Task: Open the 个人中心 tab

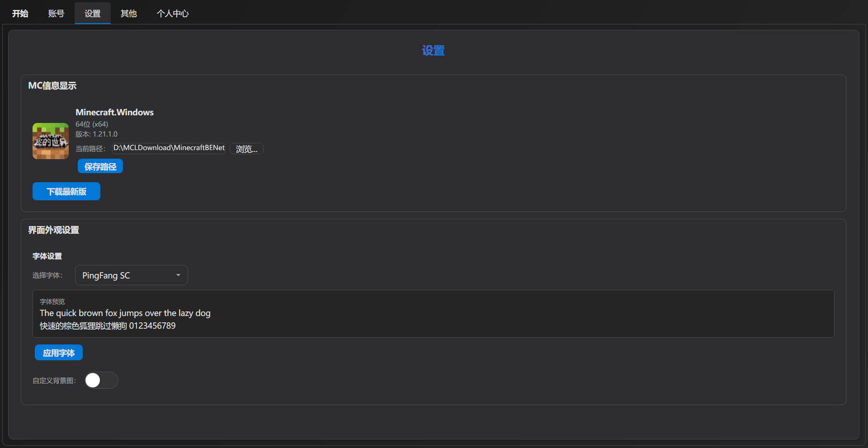Action: click(172, 14)
